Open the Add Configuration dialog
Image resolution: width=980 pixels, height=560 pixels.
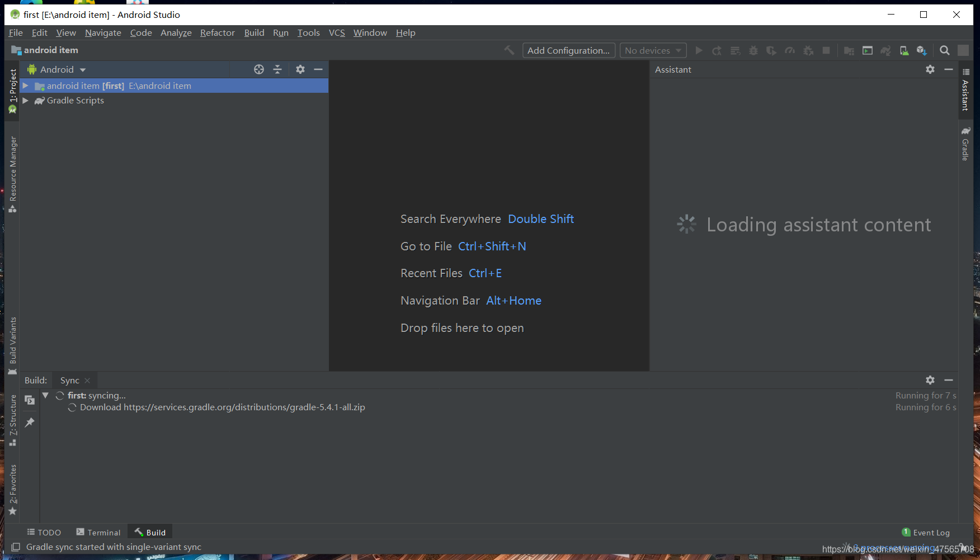click(x=569, y=50)
